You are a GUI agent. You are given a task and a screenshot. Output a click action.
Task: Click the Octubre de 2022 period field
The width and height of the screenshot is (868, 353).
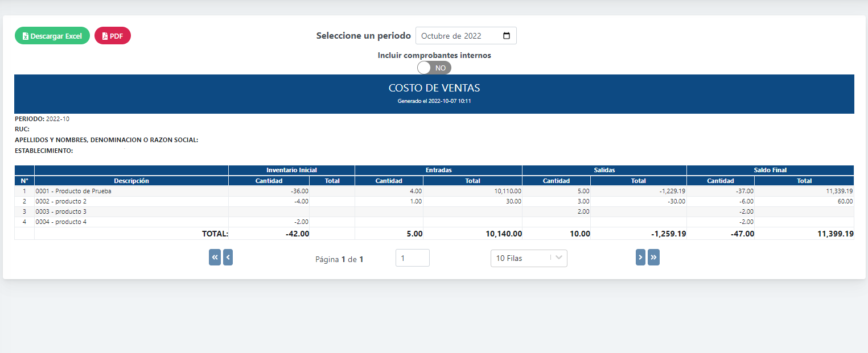coord(458,36)
